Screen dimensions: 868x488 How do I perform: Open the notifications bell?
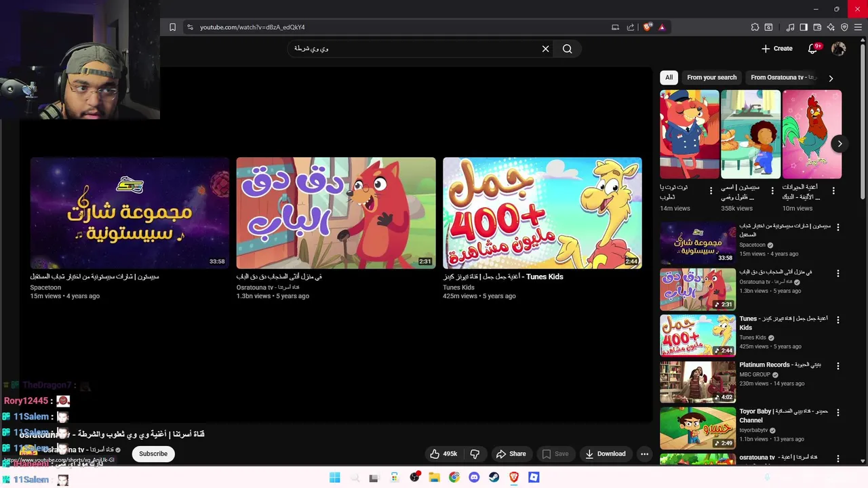tap(813, 49)
